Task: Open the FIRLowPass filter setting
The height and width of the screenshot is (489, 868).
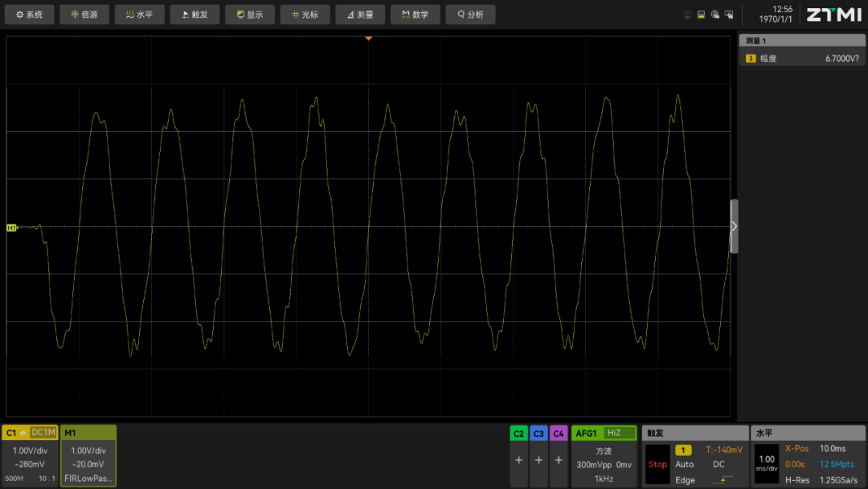Action: [88, 479]
